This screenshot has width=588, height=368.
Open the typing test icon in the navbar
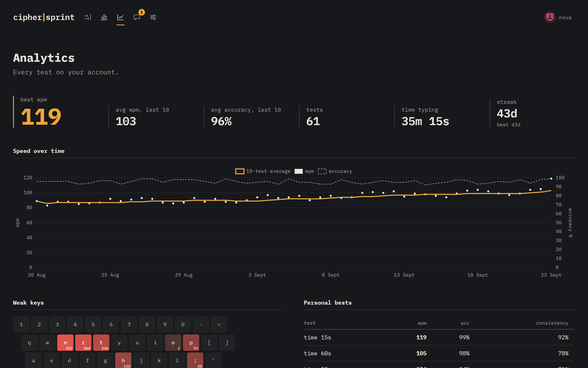tap(88, 17)
